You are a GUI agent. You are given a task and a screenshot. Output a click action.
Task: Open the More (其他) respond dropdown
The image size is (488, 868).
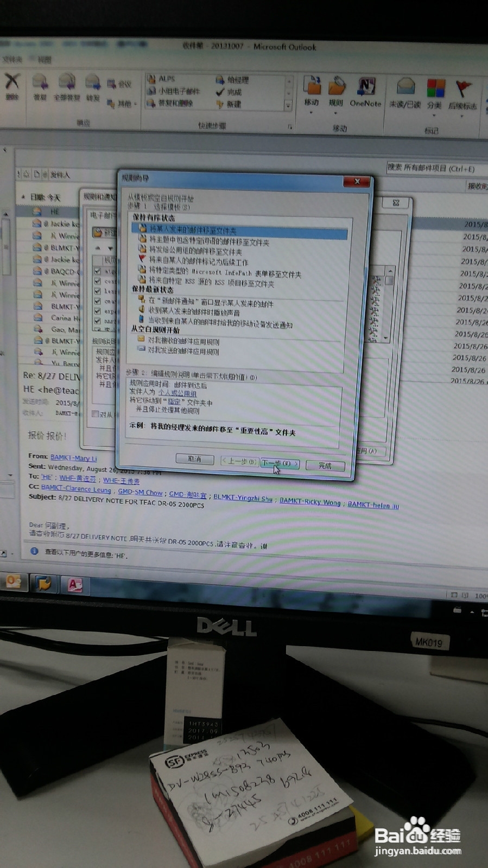point(122,104)
